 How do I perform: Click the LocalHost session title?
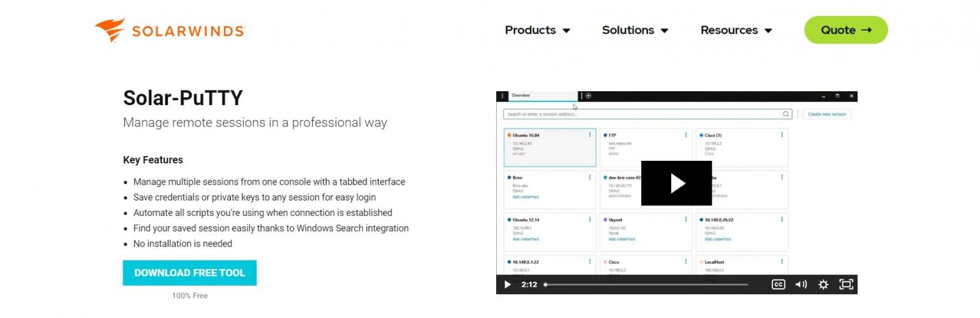[714, 262]
